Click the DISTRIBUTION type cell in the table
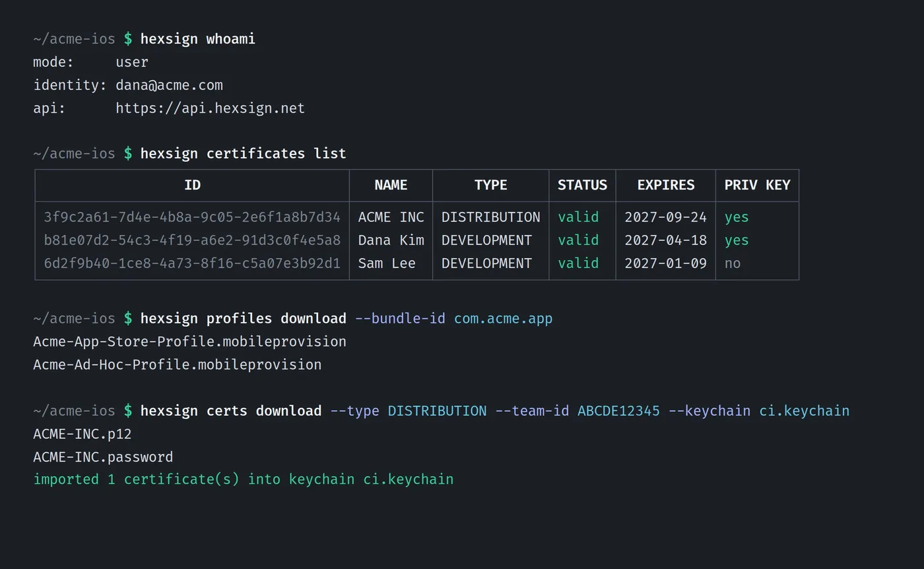The height and width of the screenshot is (569, 924). click(x=491, y=217)
